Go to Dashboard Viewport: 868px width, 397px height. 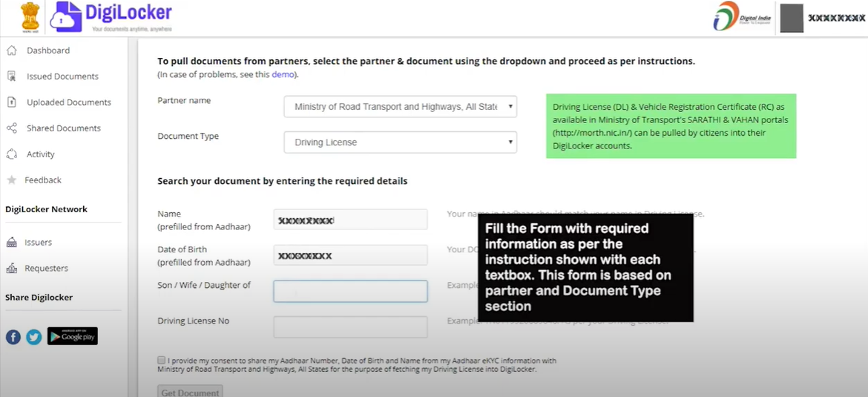pyautogui.click(x=48, y=50)
